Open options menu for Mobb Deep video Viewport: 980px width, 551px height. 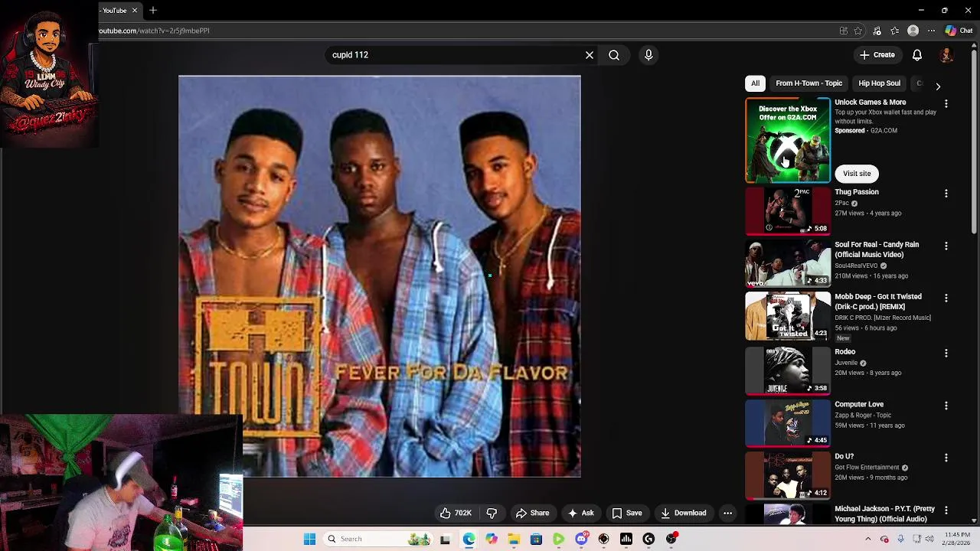[x=946, y=298]
